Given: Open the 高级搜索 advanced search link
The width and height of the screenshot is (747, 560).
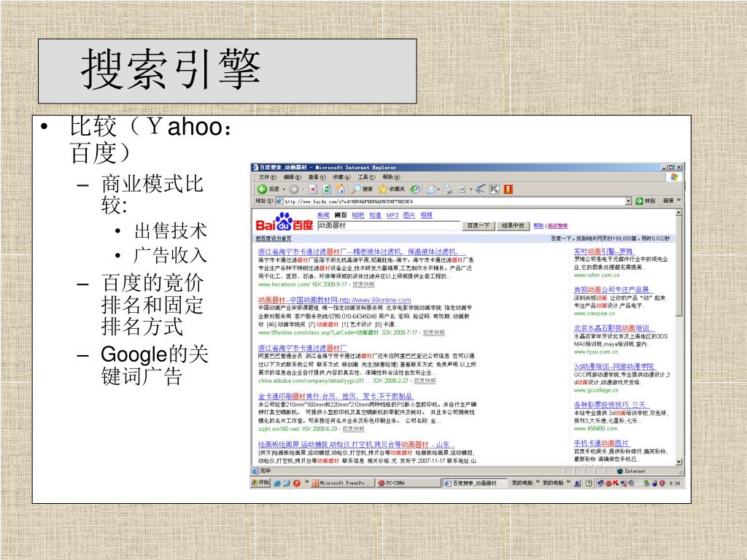Looking at the screenshot, I should coord(557,226).
